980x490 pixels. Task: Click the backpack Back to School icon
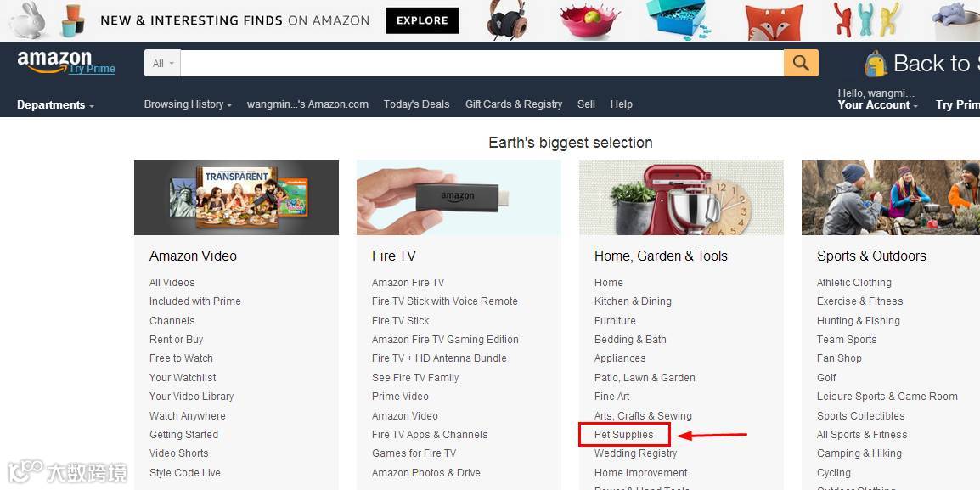[x=876, y=64]
